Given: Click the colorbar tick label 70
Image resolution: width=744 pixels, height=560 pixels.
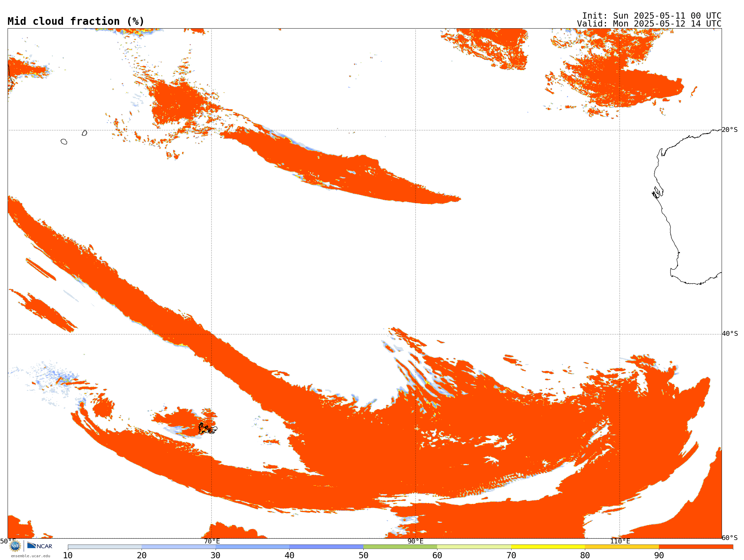Looking at the screenshot, I should [511, 556].
